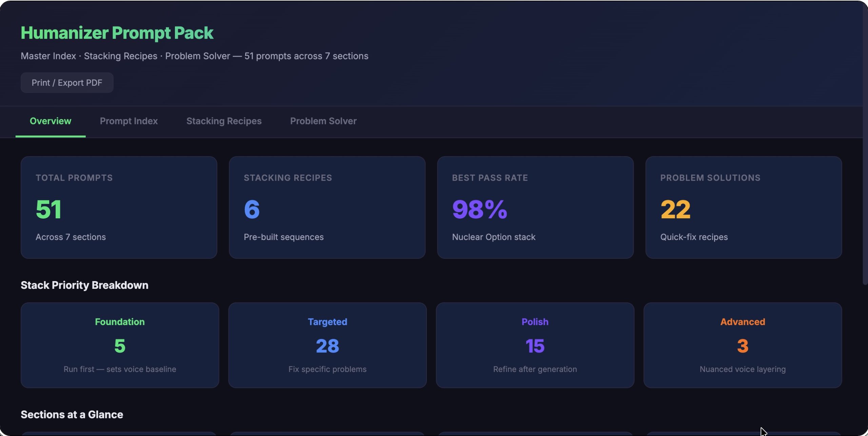Image resolution: width=868 pixels, height=436 pixels.
Task: Select the Stacking Recipes tab
Action: click(224, 121)
